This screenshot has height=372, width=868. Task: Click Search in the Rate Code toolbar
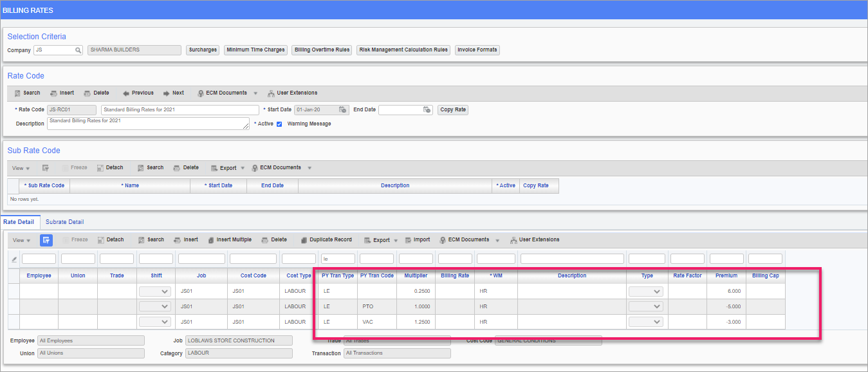(27, 93)
